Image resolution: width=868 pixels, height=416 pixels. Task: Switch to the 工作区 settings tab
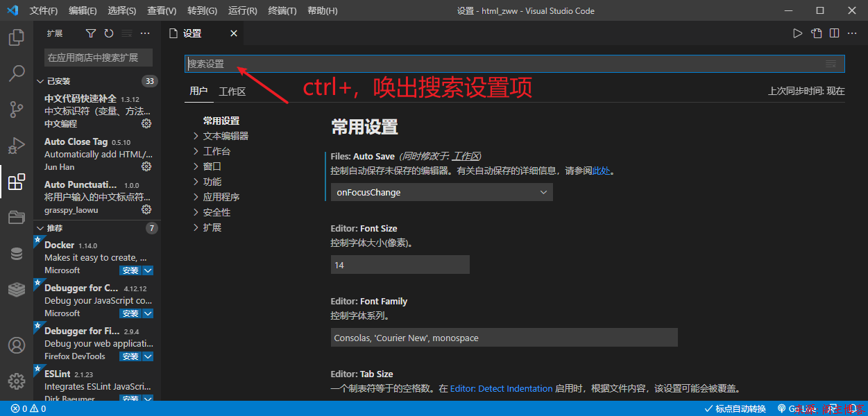232,91
